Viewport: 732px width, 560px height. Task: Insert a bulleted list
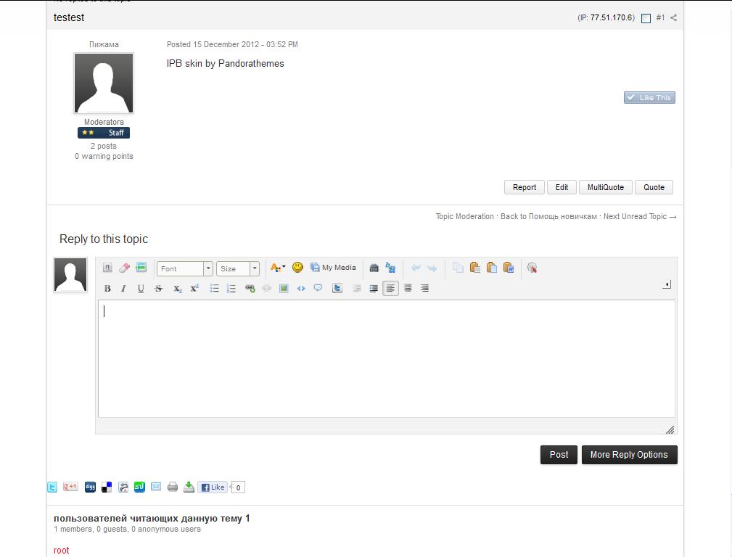215,289
